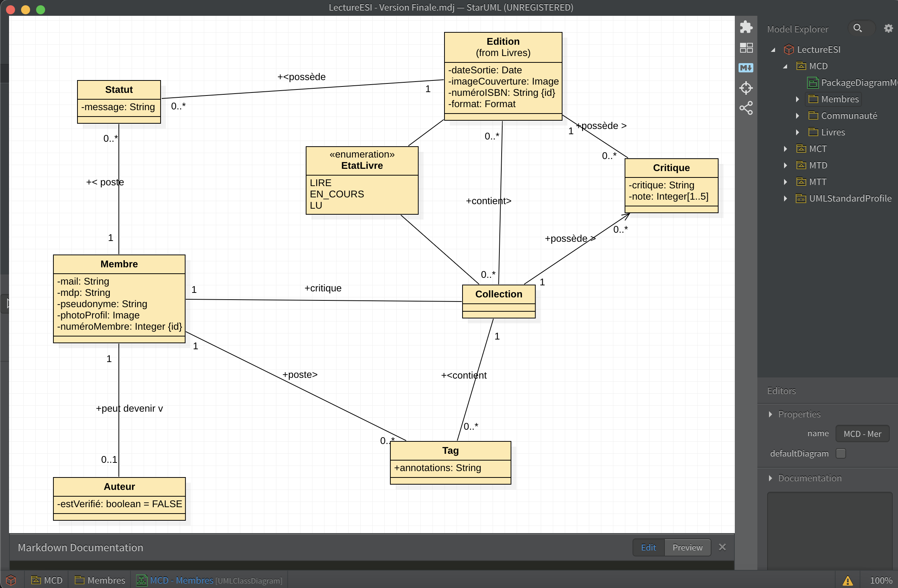Switch to the Preview tab
This screenshot has height=588, width=898.
[x=687, y=547]
